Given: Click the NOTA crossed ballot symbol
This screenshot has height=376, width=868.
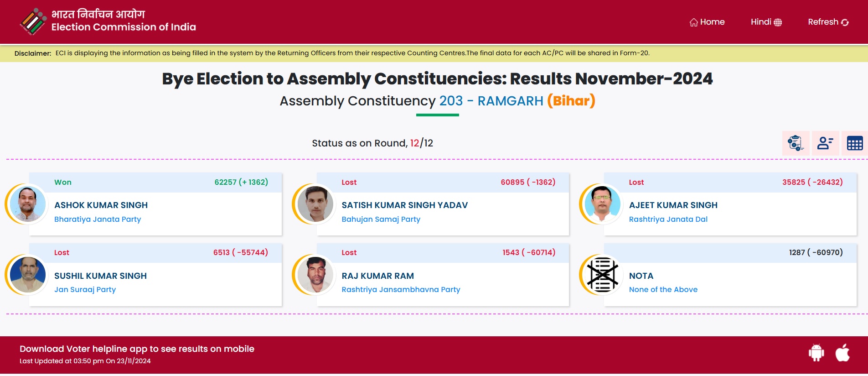Looking at the screenshot, I should pos(602,275).
